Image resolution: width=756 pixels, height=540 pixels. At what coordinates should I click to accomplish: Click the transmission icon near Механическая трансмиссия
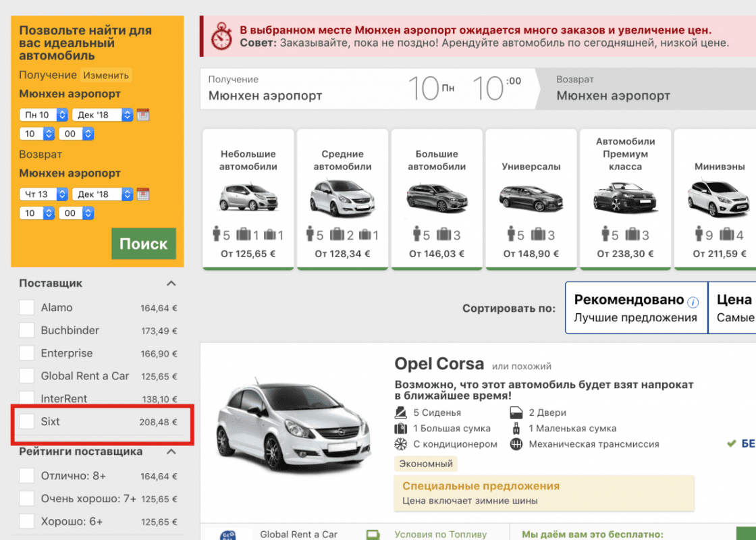tap(515, 444)
